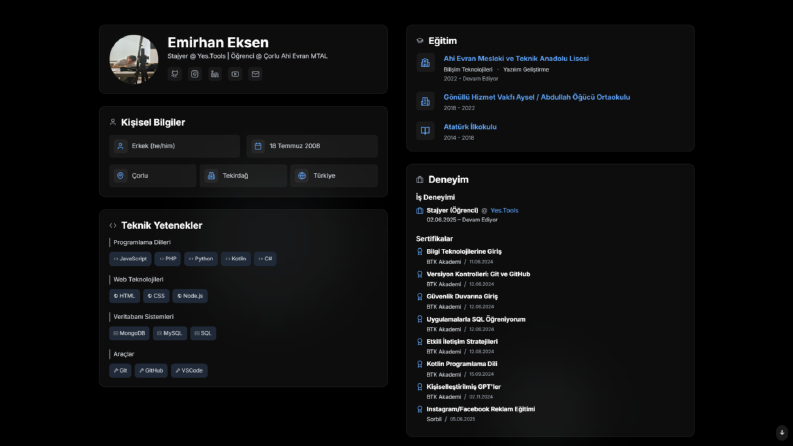The height and width of the screenshot is (446, 793).
Task: Click the briefcase icon by Deneyim heading
Action: coord(420,180)
